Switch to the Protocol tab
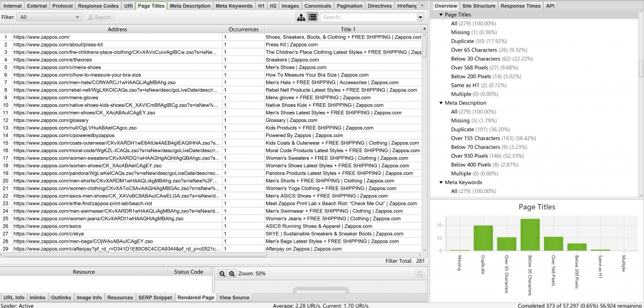The height and width of the screenshot is (308, 644). 62,6
